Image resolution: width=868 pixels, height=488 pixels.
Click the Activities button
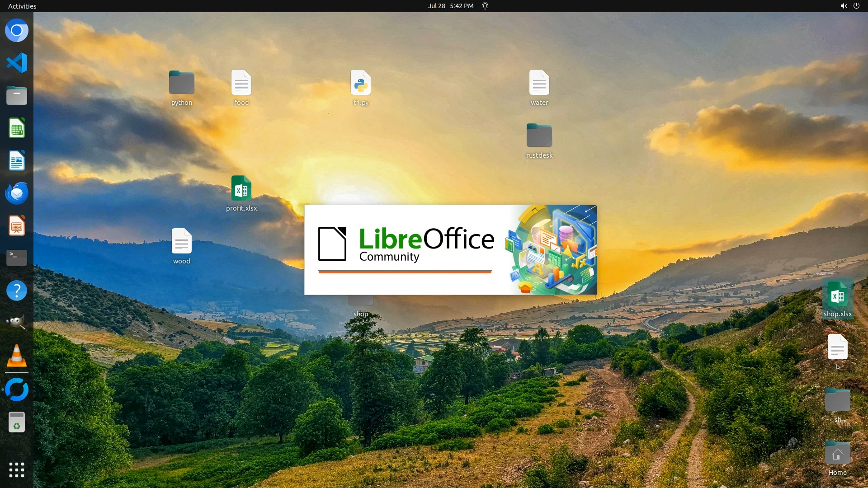22,6
